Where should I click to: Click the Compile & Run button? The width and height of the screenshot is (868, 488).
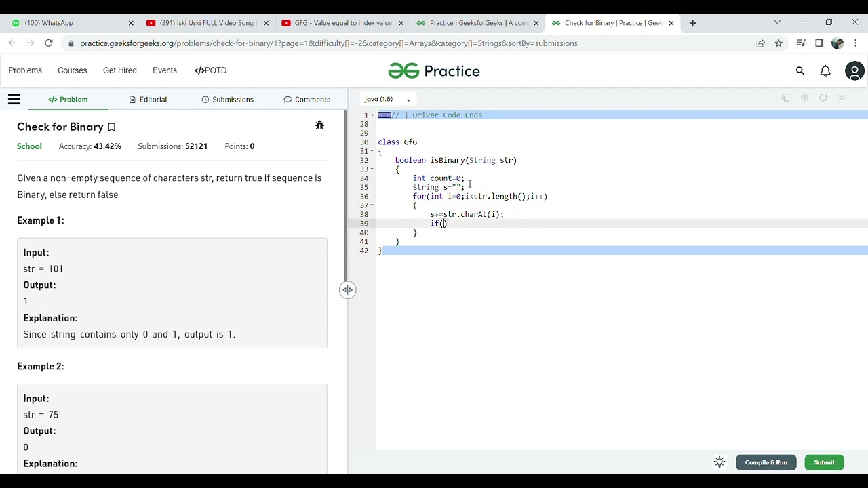[x=766, y=462]
